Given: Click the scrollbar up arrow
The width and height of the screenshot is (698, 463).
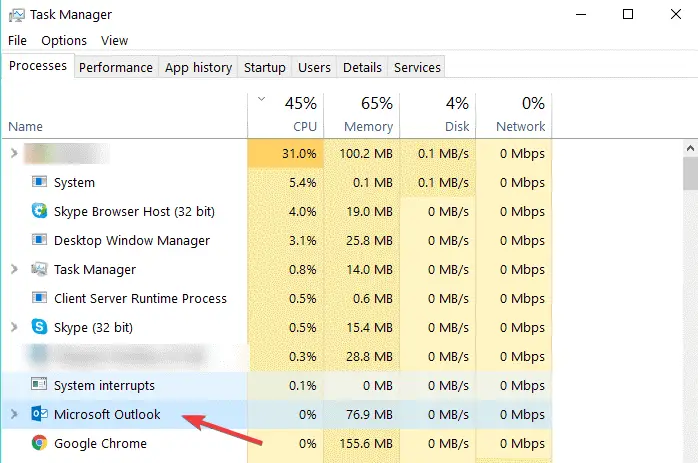Looking at the screenshot, I should point(690,148).
